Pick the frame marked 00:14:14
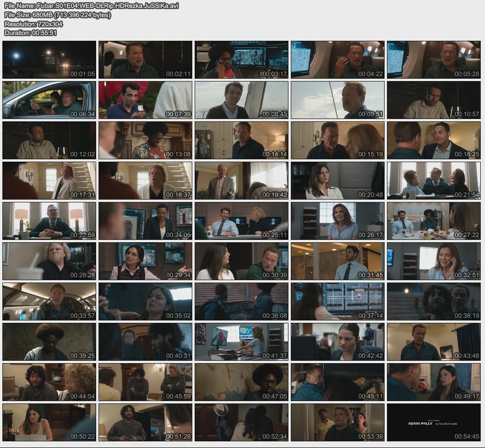 click(242, 140)
